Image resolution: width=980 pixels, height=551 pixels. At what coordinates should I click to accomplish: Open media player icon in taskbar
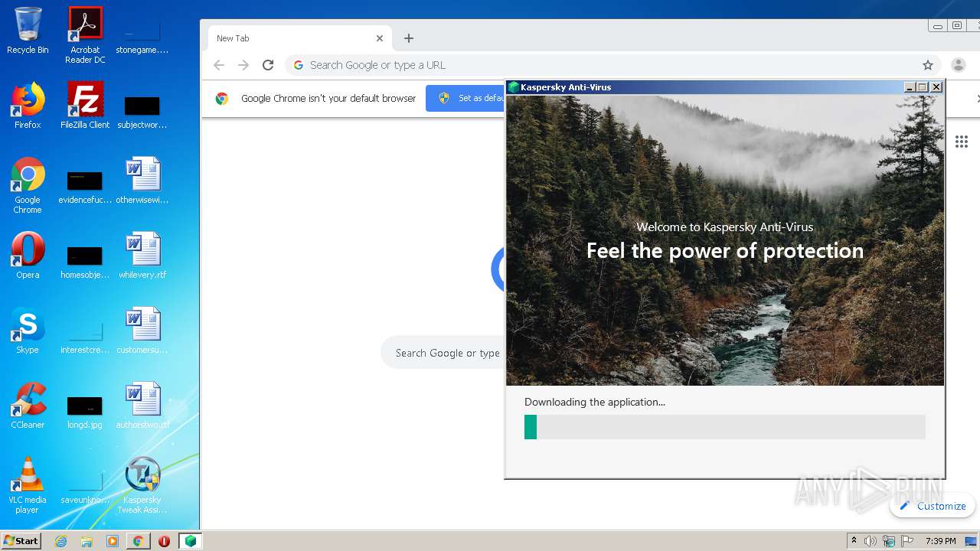click(113, 541)
